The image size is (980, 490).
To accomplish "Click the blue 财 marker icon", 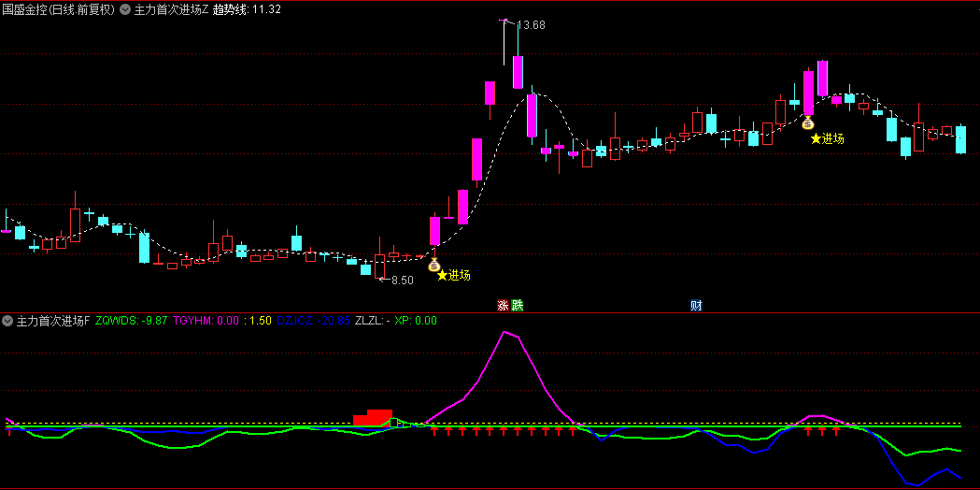I will [696, 305].
